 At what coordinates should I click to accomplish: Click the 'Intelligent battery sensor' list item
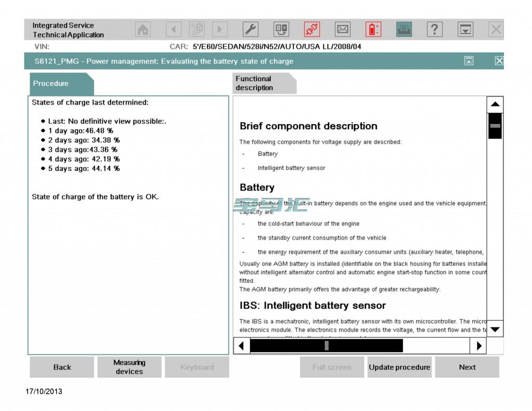(291, 168)
